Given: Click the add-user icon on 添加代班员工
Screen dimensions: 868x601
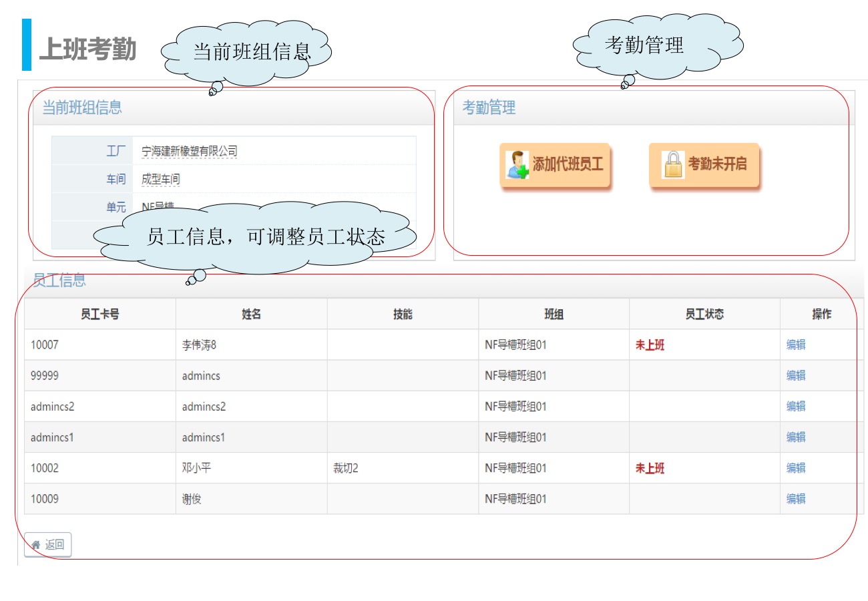Looking at the screenshot, I should coord(517,165).
